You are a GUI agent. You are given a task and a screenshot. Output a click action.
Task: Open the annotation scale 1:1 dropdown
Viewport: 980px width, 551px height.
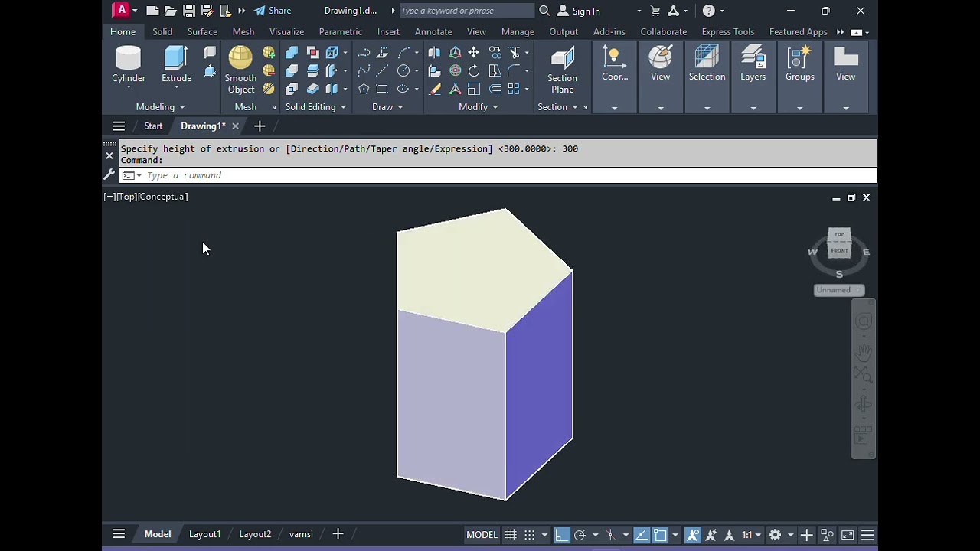pyautogui.click(x=750, y=535)
